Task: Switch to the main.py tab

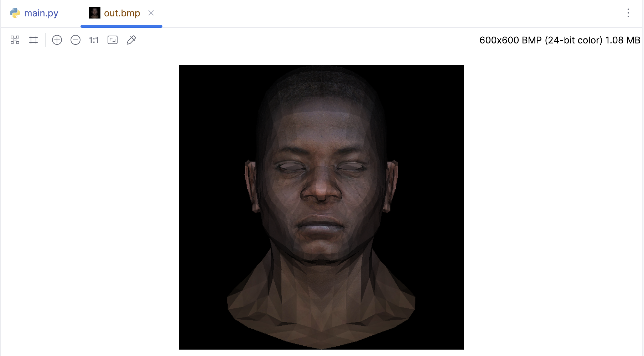Action: (x=41, y=13)
